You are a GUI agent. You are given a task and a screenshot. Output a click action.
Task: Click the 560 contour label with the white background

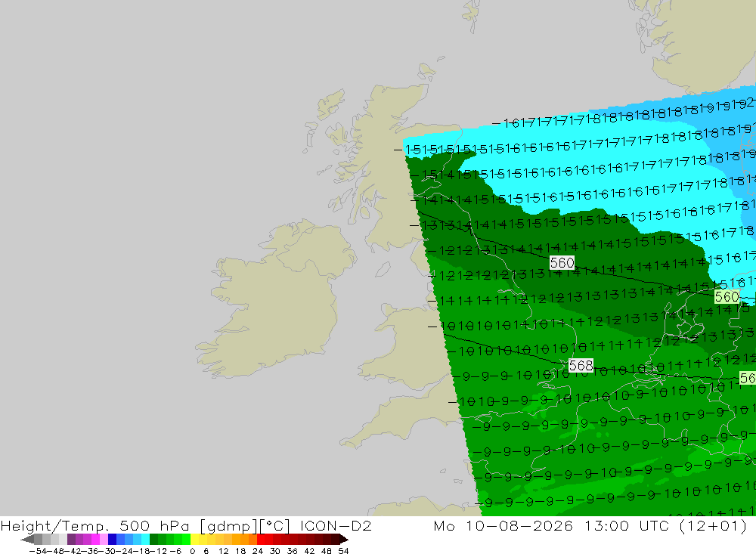[562, 263]
